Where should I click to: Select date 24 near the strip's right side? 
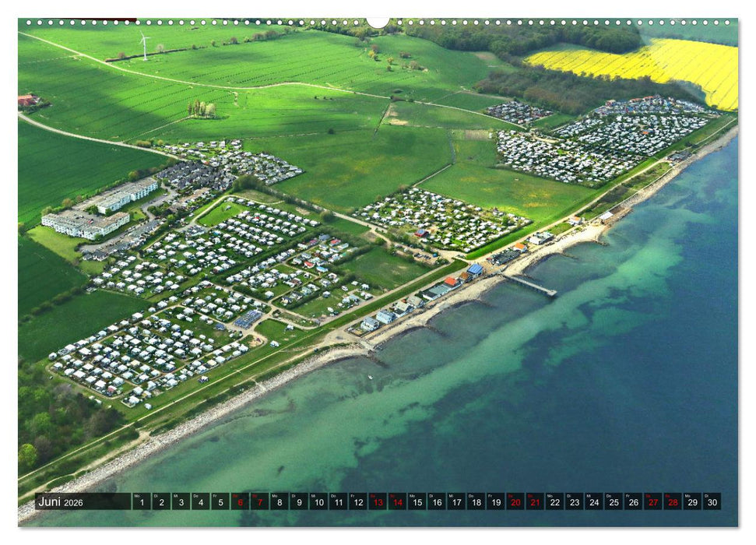coord(593,501)
